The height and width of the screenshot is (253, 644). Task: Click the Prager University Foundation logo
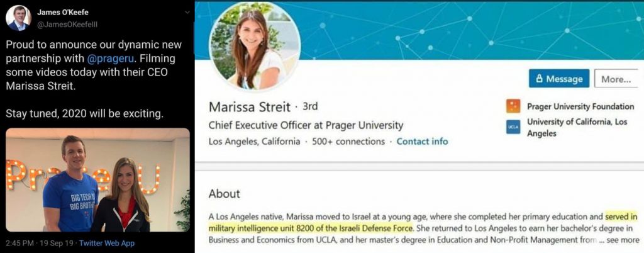pos(513,106)
